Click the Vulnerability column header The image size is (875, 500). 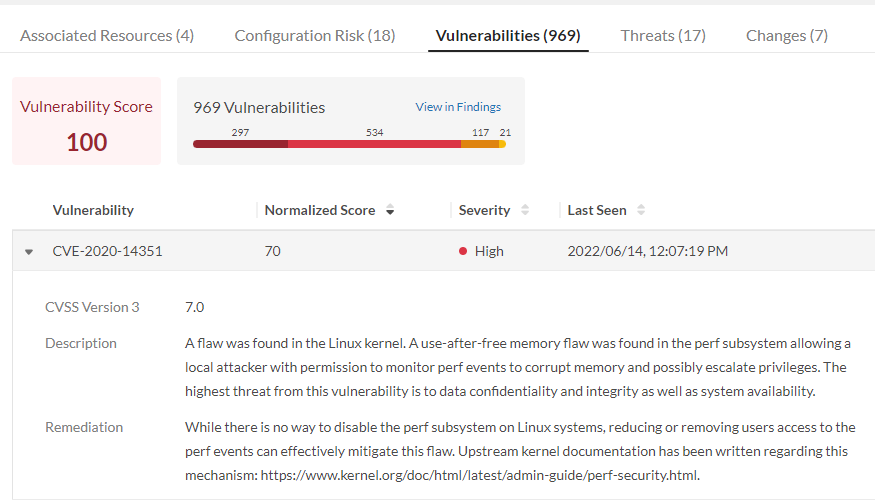(x=93, y=211)
